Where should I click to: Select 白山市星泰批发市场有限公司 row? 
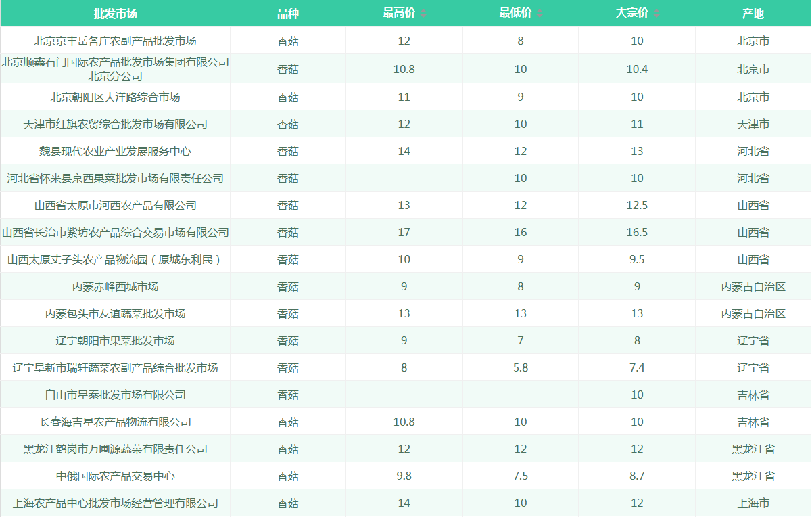click(115, 395)
